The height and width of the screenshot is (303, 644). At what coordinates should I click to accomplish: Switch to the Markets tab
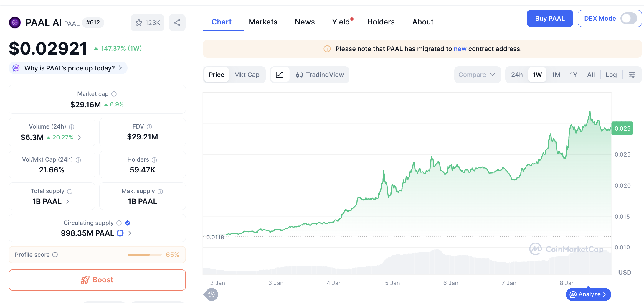263,22
